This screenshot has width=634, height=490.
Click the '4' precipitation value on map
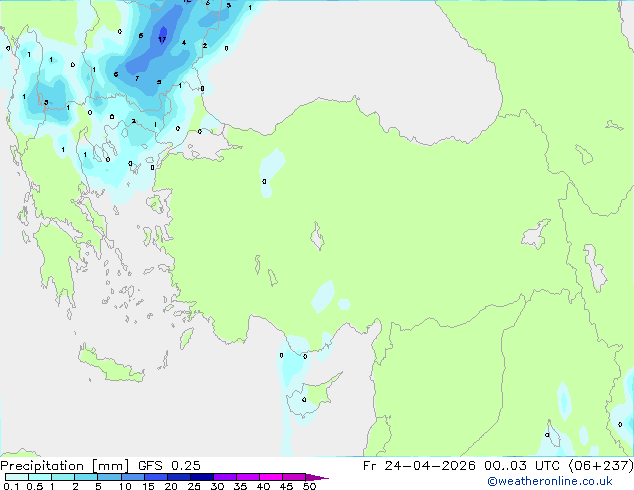click(x=184, y=42)
